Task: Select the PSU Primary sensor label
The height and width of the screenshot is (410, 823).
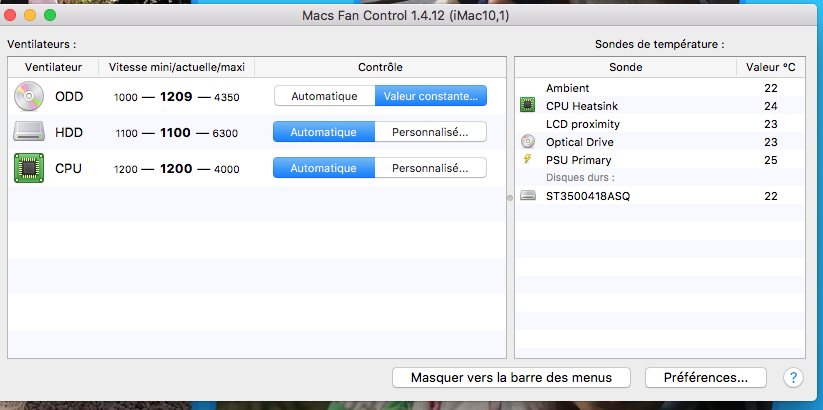Action: 578,160
